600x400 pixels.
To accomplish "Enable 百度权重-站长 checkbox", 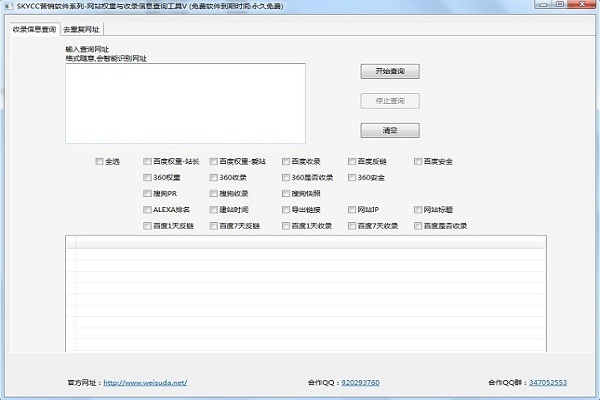I will pyautogui.click(x=147, y=162).
